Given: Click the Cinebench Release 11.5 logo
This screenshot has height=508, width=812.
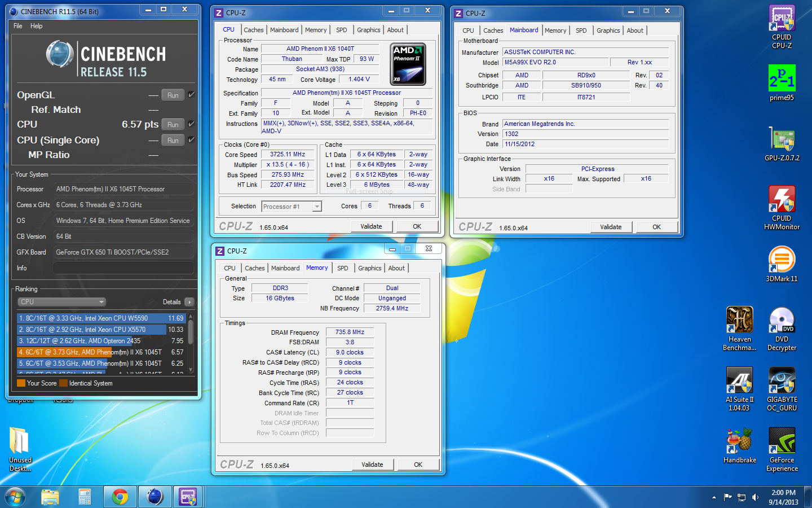Looking at the screenshot, I should click(x=106, y=59).
